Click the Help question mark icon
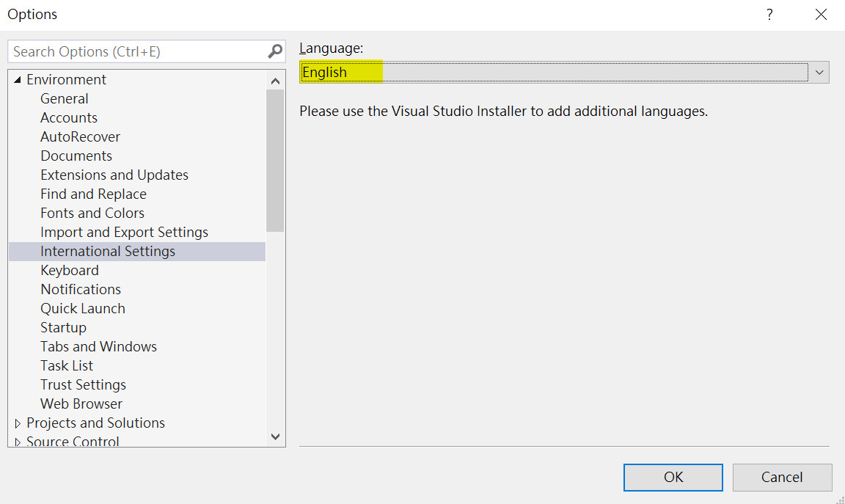 (769, 14)
